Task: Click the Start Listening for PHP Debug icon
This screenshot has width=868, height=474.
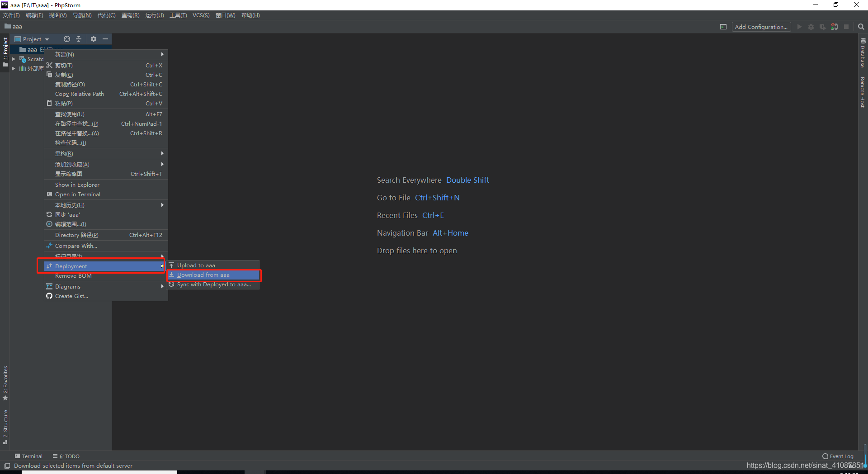Action: pyautogui.click(x=835, y=27)
